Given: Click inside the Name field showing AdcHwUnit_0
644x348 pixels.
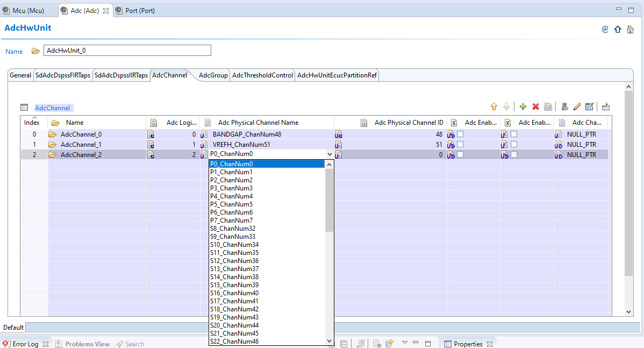Looking at the screenshot, I should pos(127,51).
